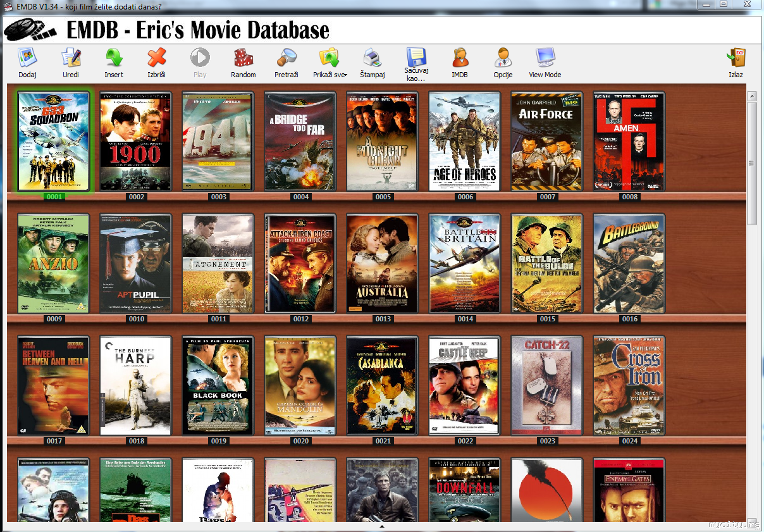
Task: Select the Battle of Britain cover
Action: (x=465, y=263)
